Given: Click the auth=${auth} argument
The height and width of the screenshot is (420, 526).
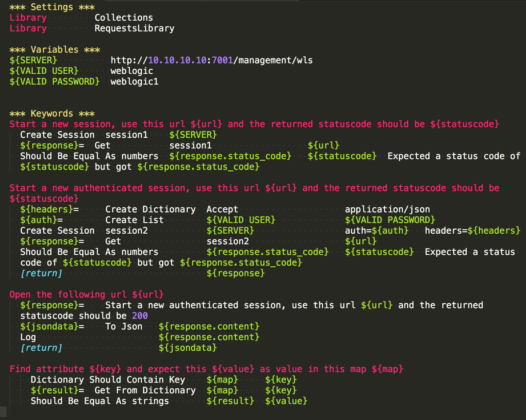Looking at the screenshot, I should pyautogui.click(x=376, y=231).
